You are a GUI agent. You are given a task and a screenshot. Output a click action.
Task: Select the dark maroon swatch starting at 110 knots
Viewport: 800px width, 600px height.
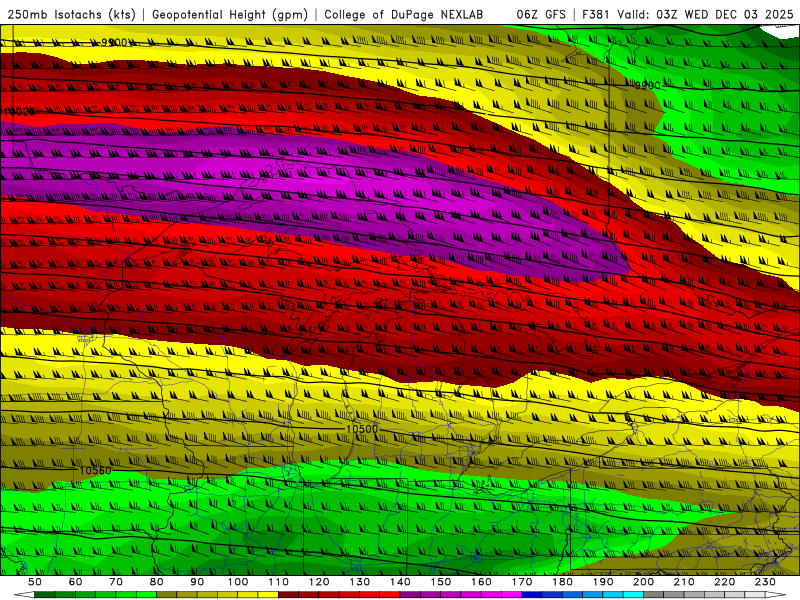point(288,595)
